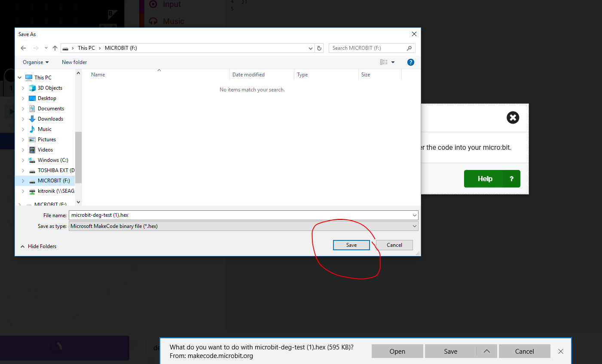Open the Organise dropdown menu
Screen dimensions: 602x364
[35, 62]
